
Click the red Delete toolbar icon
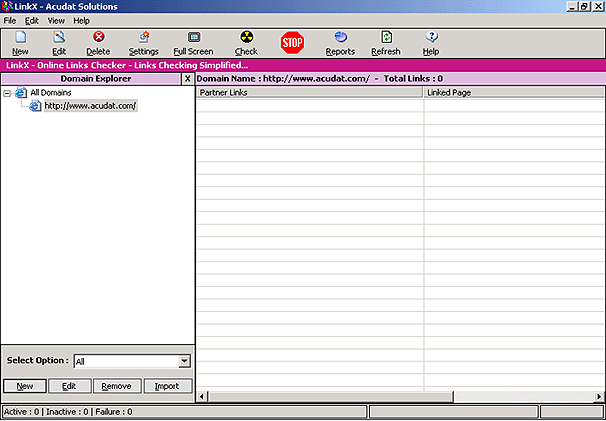(99, 37)
